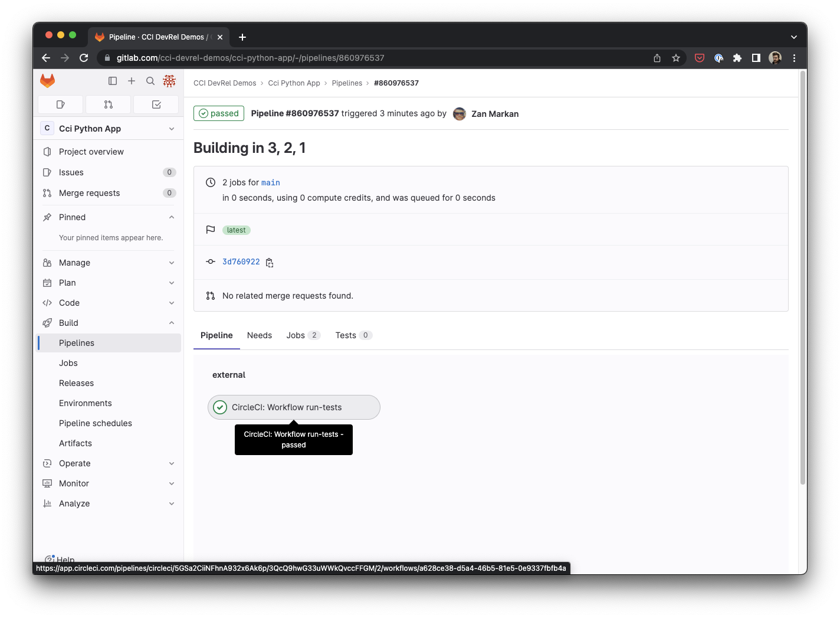The width and height of the screenshot is (840, 618).
Task: Click the browser back arrow
Action: [x=46, y=58]
